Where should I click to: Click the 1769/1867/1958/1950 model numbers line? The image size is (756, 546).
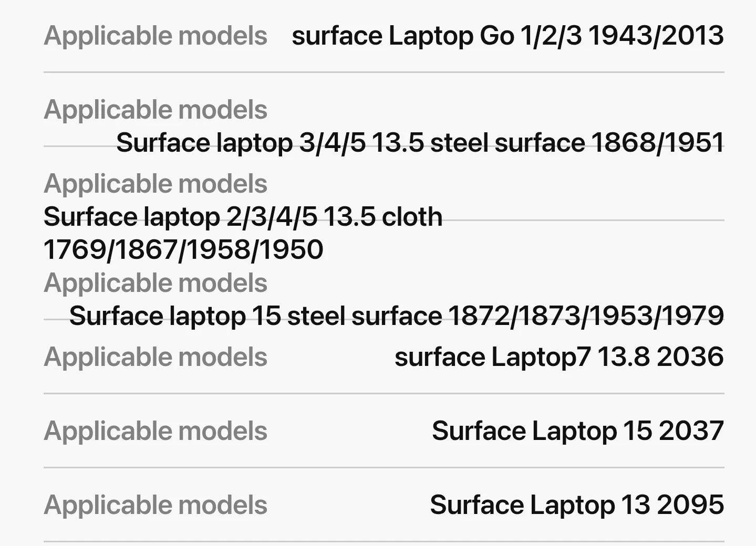(183, 249)
